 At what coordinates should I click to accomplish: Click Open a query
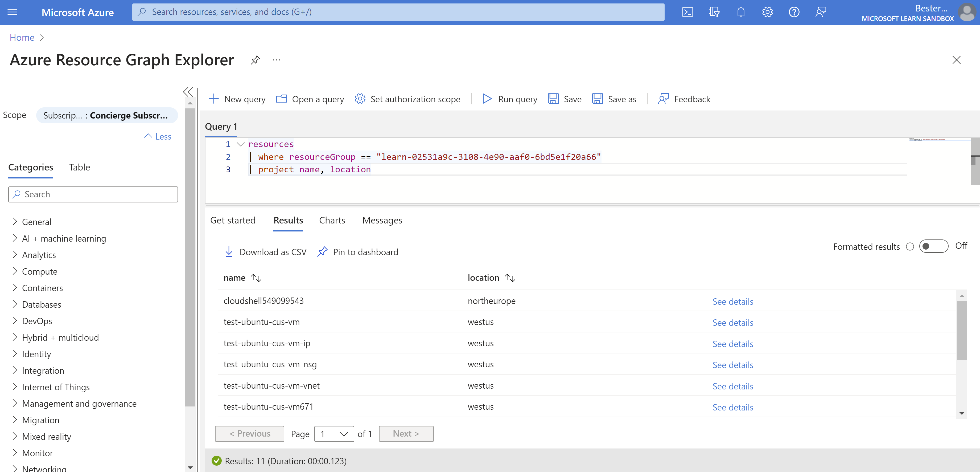click(310, 99)
